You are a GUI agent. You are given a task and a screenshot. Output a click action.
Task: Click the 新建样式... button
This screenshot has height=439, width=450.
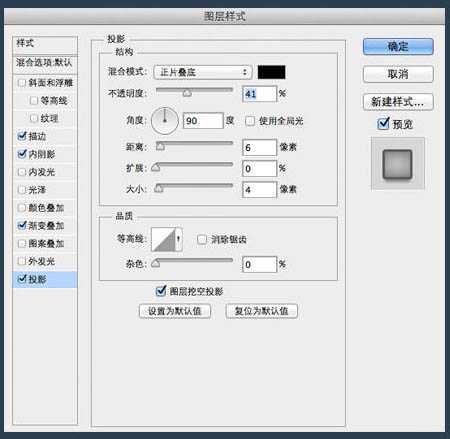(x=398, y=102)
